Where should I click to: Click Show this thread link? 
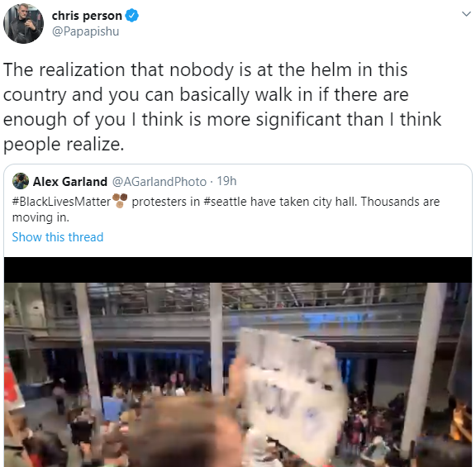point(58,237)
